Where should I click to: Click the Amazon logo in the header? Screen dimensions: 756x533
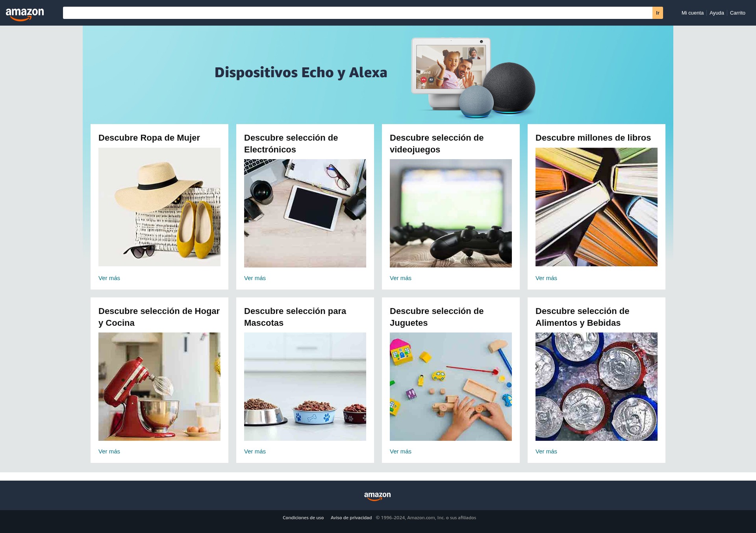pos(25,14)
